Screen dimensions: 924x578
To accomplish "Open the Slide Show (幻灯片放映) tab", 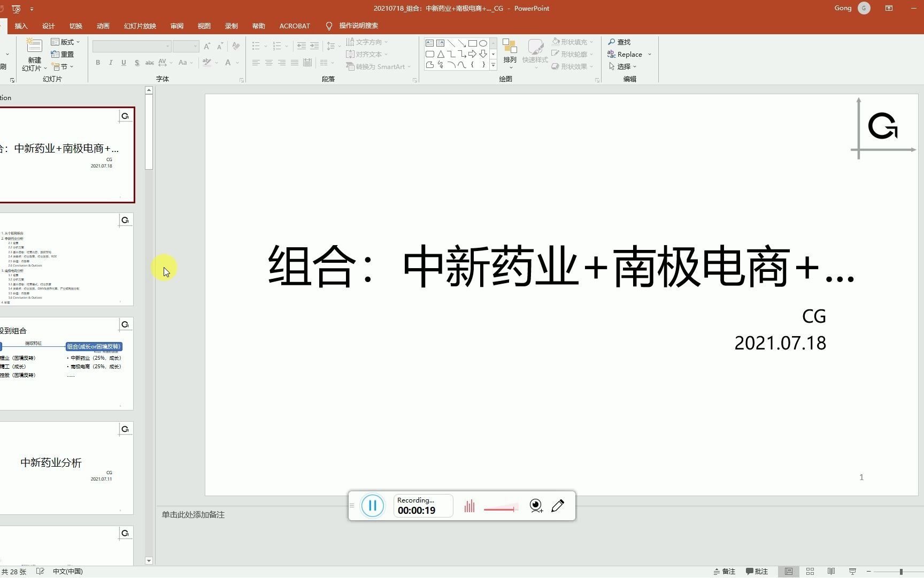I will pos(140,26).
